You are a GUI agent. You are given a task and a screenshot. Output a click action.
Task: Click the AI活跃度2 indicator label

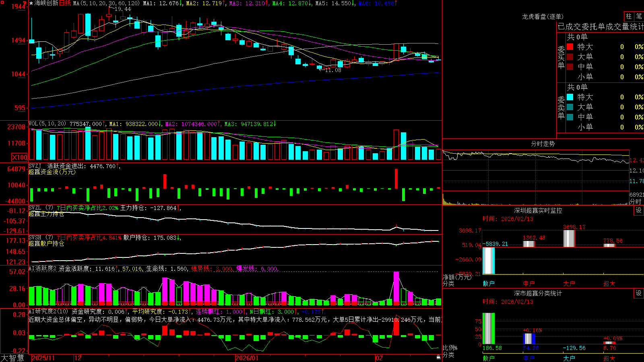click(x=43, y=268)
